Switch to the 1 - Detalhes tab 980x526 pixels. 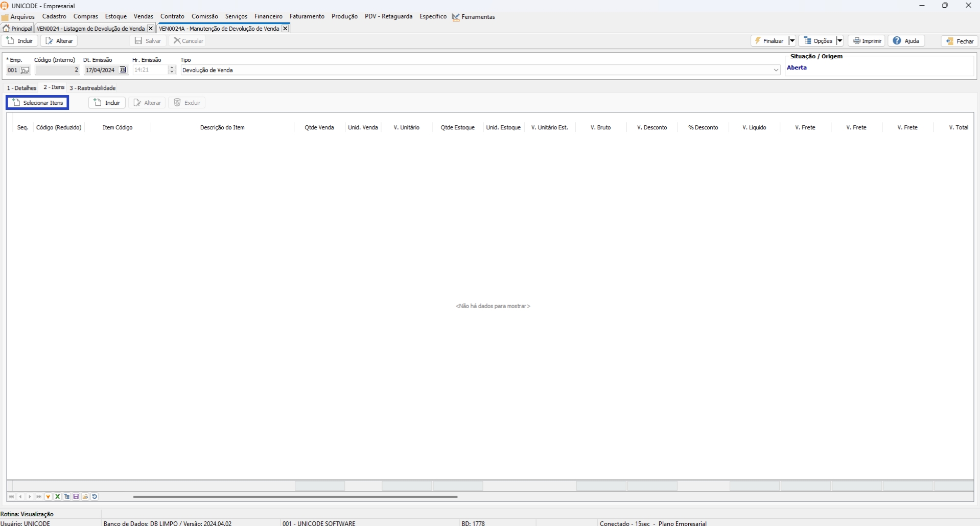point(21,88)
